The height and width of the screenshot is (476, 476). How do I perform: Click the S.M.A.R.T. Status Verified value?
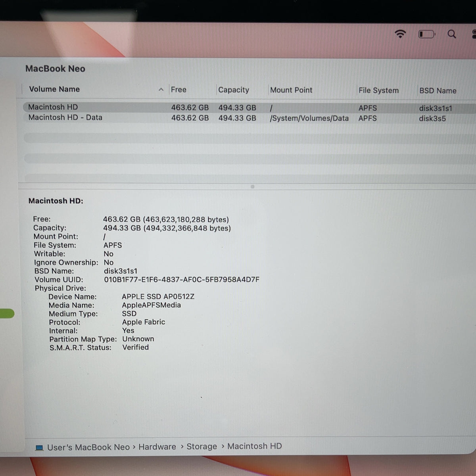[x=136, y=347]
